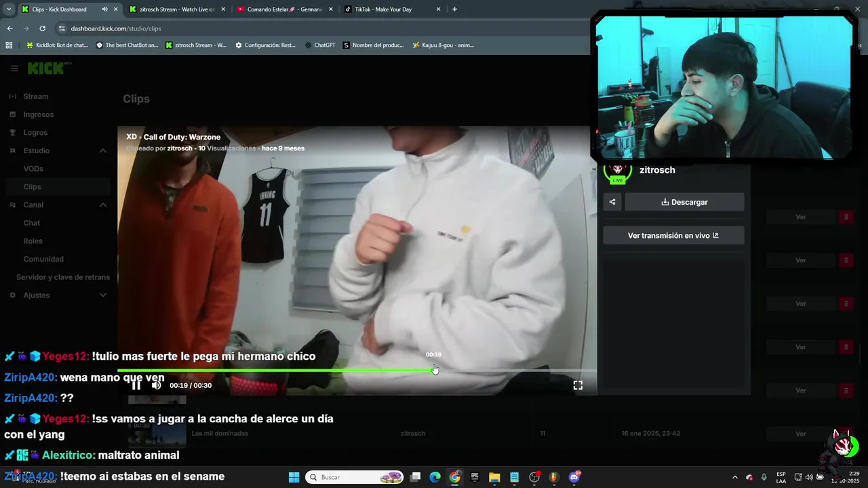Screen dimensions: 868x488
Task: Open a new browser tab
Action: click(454, 9)
